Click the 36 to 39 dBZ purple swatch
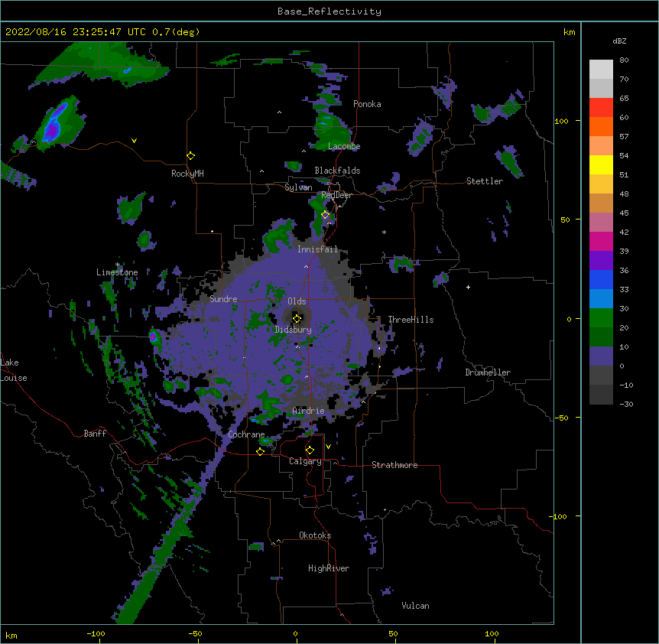Viewport: 659px width, 644px height. coord(601,260)
